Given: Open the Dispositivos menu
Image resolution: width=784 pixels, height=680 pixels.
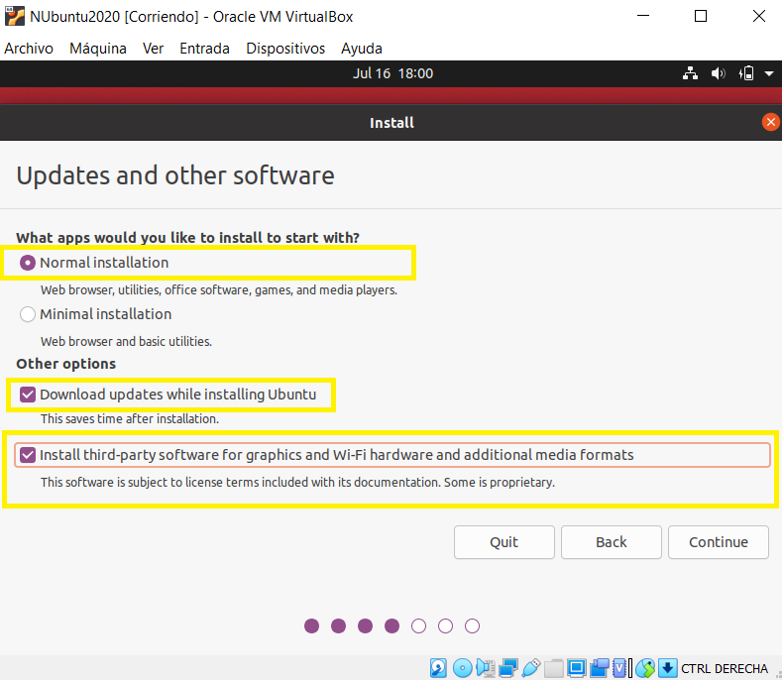Looking at the screenshot, I should [x=285, y=49].
